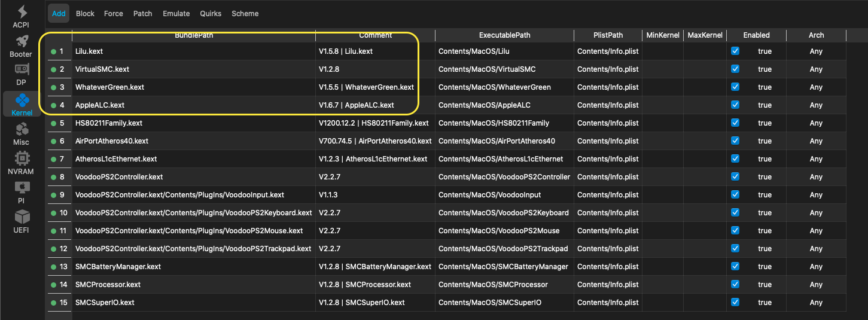The image size is (868, 320).
Task: Select the AirPortAtheros40.kext bundle path cell
Action: point(194,141)
